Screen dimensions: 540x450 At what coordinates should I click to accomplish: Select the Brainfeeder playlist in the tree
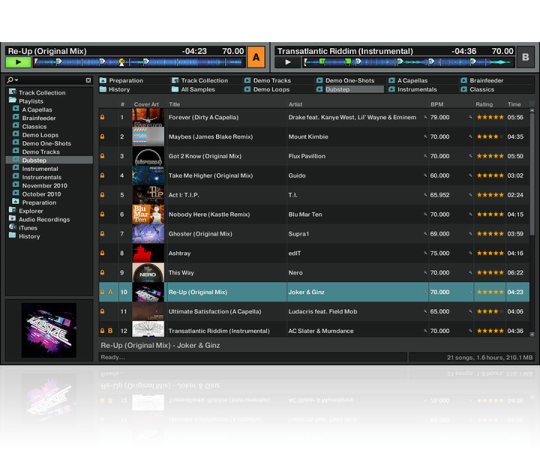pyautogui.click(x=39, y=118)
